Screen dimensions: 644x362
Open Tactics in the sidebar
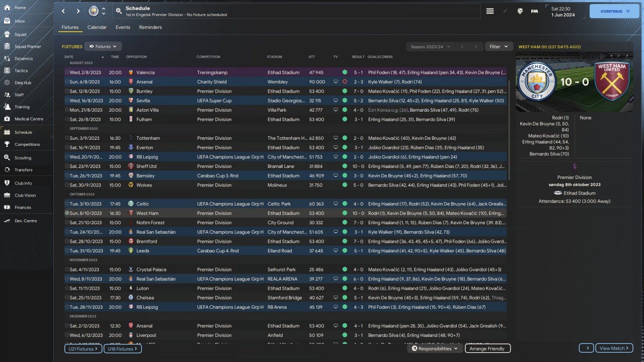(21, 71)
